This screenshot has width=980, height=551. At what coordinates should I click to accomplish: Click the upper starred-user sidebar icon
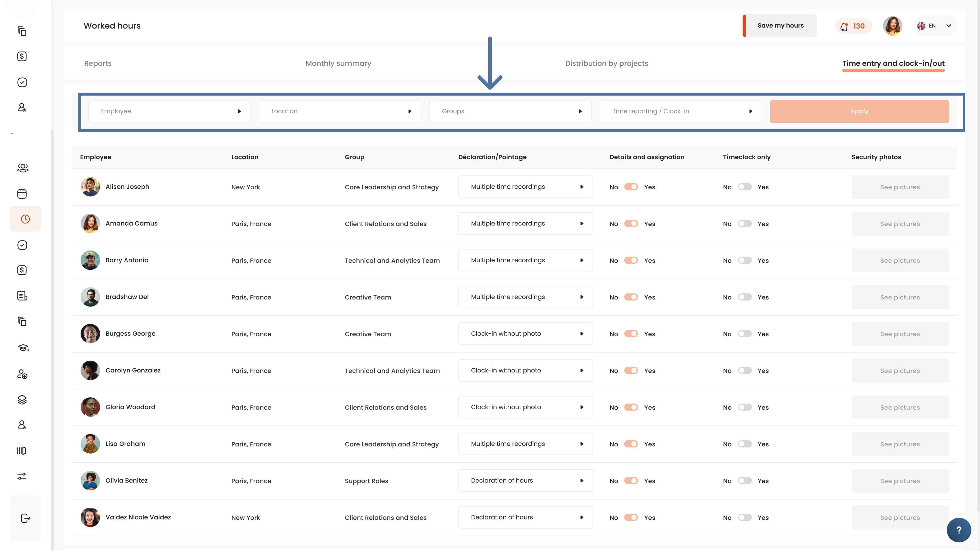coord(22,107)
